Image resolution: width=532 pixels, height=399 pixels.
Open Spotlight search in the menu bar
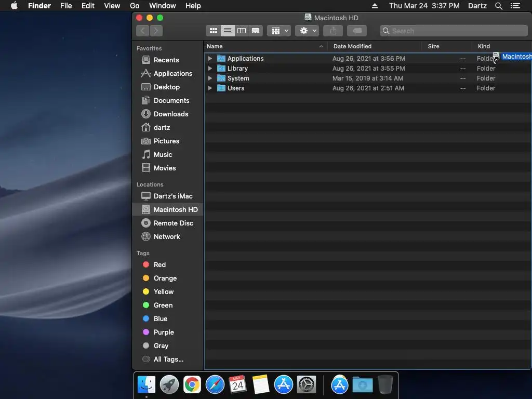[498, 6]
